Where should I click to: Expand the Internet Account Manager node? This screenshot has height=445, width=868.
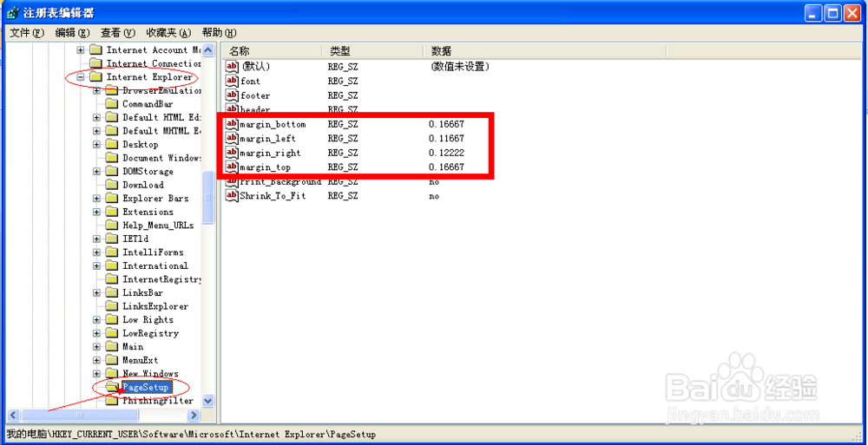click(80, 50)
